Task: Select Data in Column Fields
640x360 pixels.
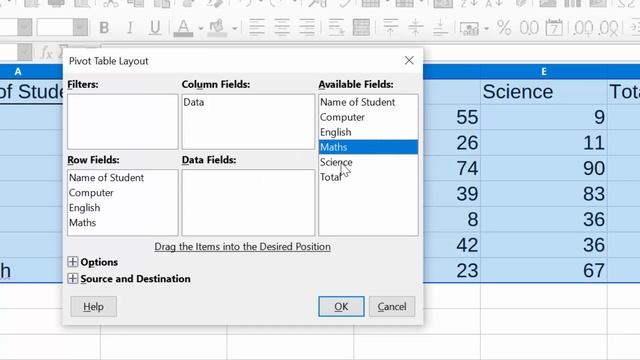Action: [248, 102]
